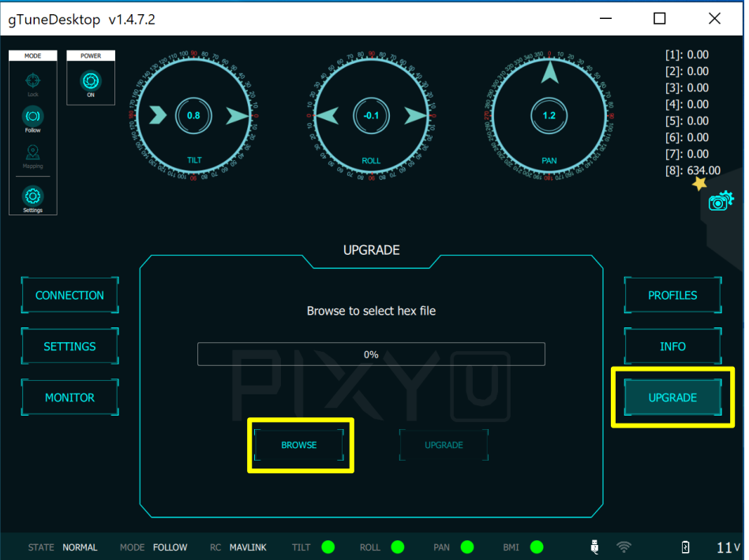Click the PAN dial center value
749x560 pixels.
(x=549, y=115)
